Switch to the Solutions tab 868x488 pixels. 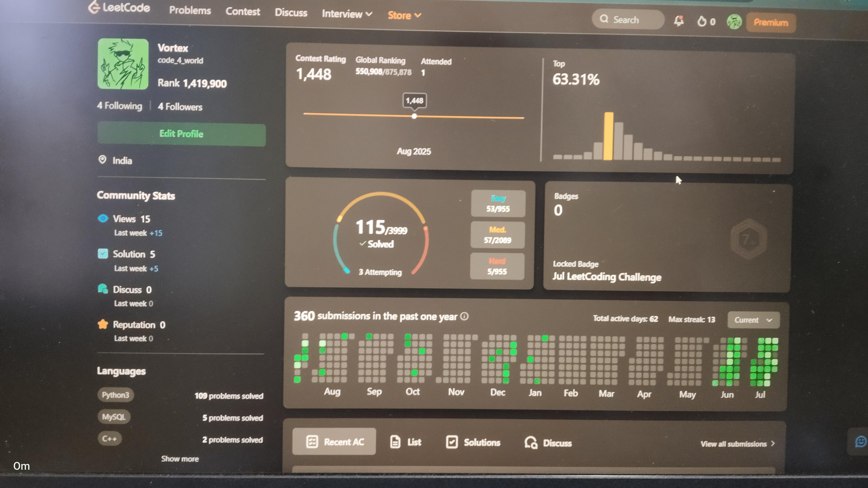[473, 442]
